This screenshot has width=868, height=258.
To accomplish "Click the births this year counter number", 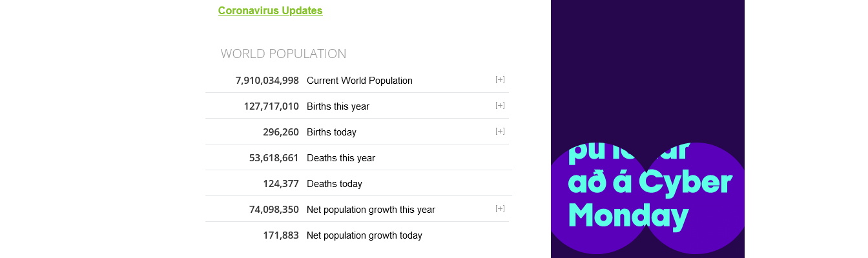I will pyautogui.click(x=271, y=106).
